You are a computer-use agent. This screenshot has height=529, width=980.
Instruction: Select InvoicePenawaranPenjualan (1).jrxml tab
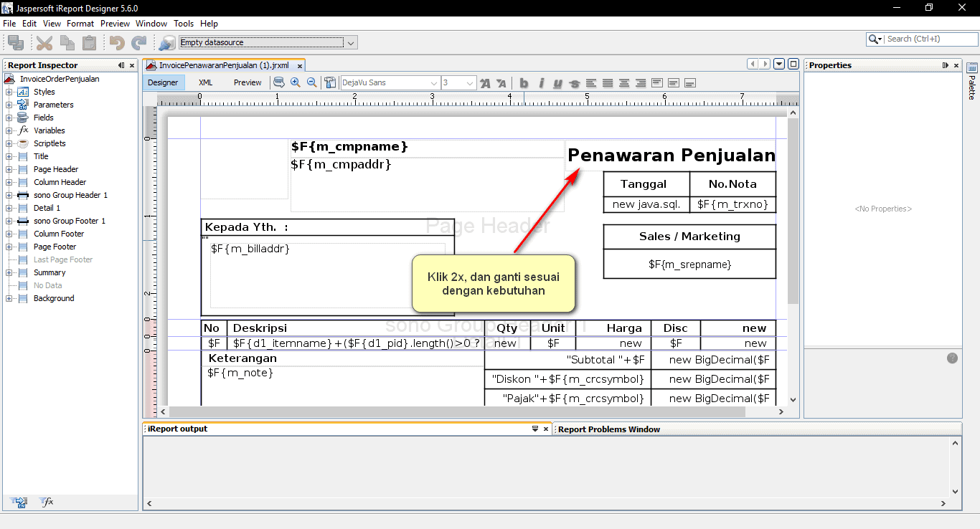224,65
